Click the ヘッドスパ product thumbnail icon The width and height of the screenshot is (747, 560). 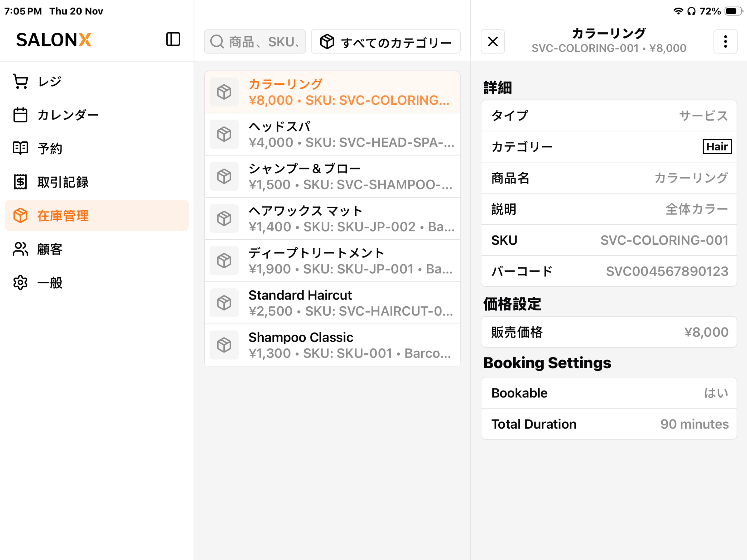point(224,134)
